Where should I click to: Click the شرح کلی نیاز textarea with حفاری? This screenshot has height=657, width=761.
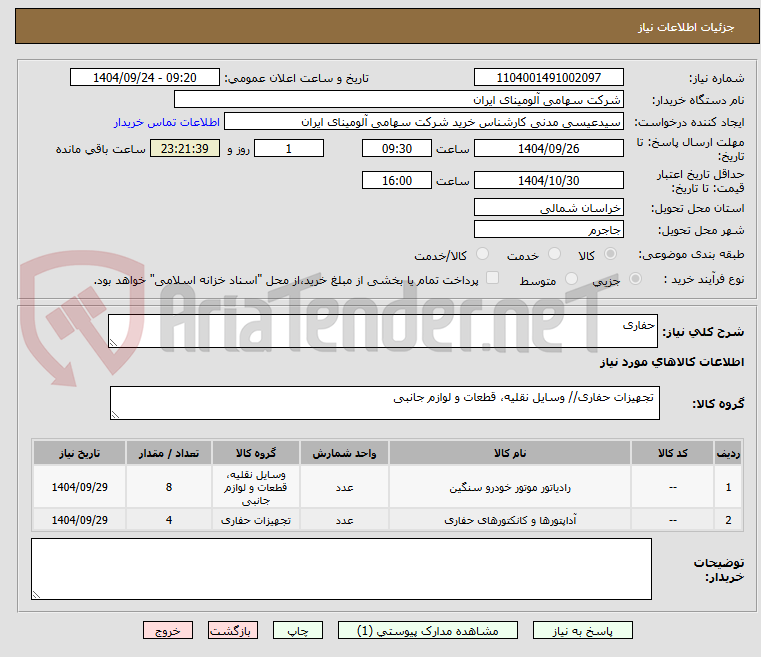382,331
